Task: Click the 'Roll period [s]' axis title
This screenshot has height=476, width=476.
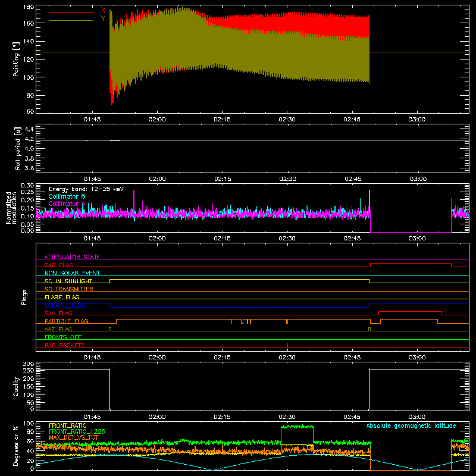Action: click(18, 148)
